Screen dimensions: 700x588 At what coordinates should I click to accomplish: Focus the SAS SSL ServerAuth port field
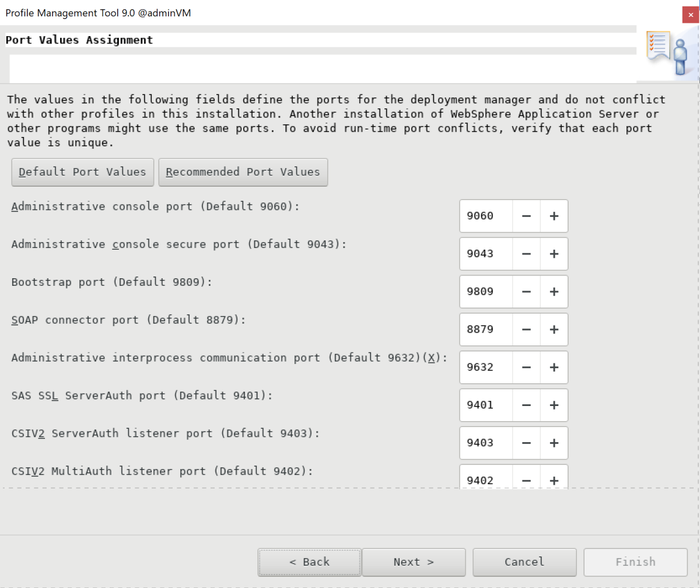pyautogui.click(x=486, y=405)
